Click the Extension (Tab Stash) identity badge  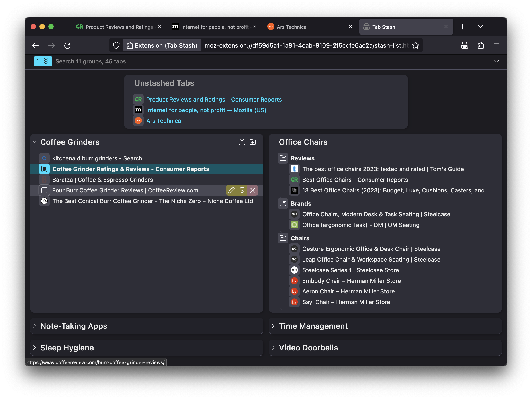[x=162, y=45]
